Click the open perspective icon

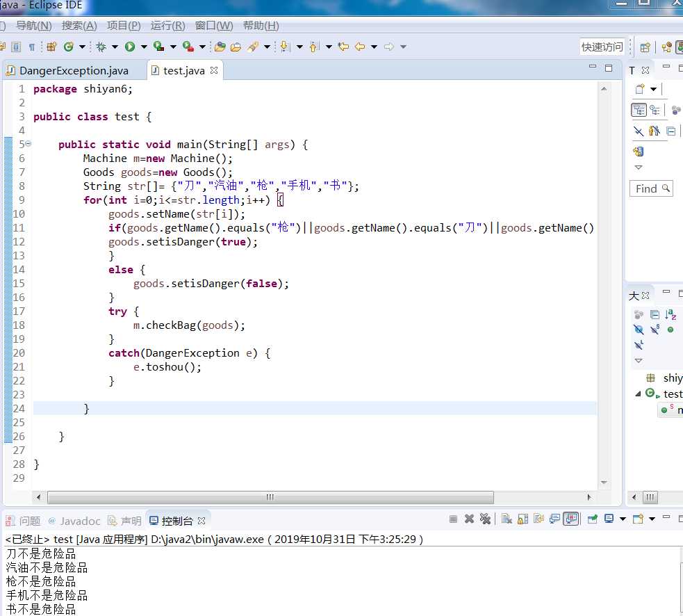tap(645, 47)
